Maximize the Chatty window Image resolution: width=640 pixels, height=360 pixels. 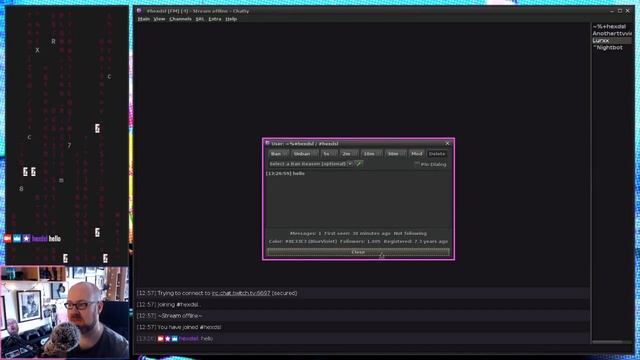(x=620, y=11)
